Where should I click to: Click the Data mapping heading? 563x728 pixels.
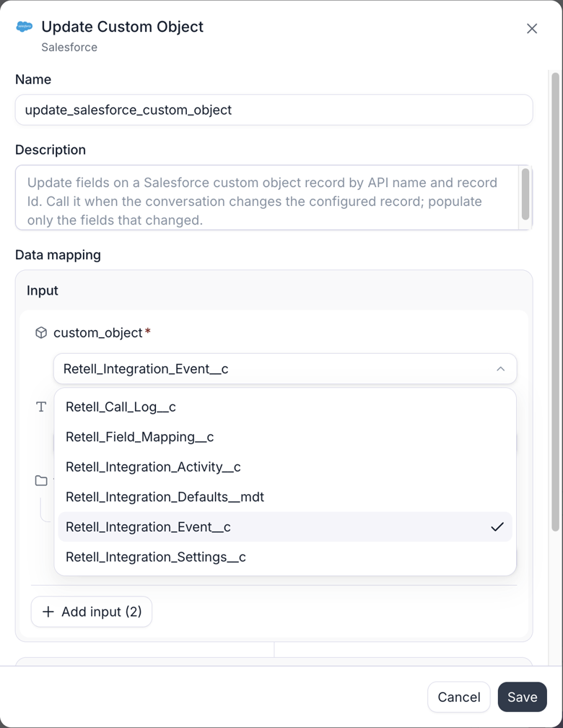[58, 255]
